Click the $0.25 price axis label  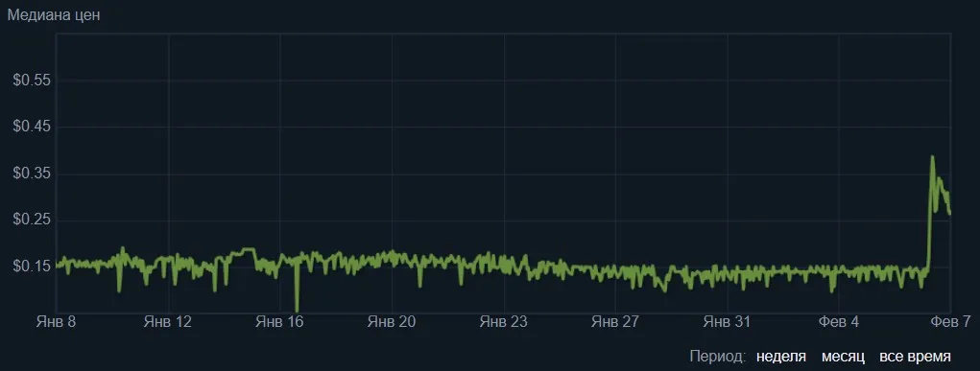pos(32,220)
